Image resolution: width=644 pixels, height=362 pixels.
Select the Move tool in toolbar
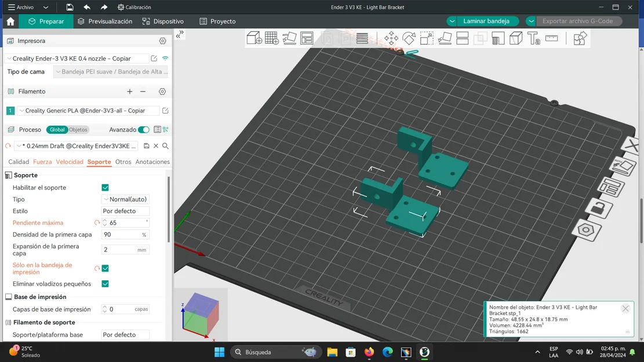pos(391,39)
